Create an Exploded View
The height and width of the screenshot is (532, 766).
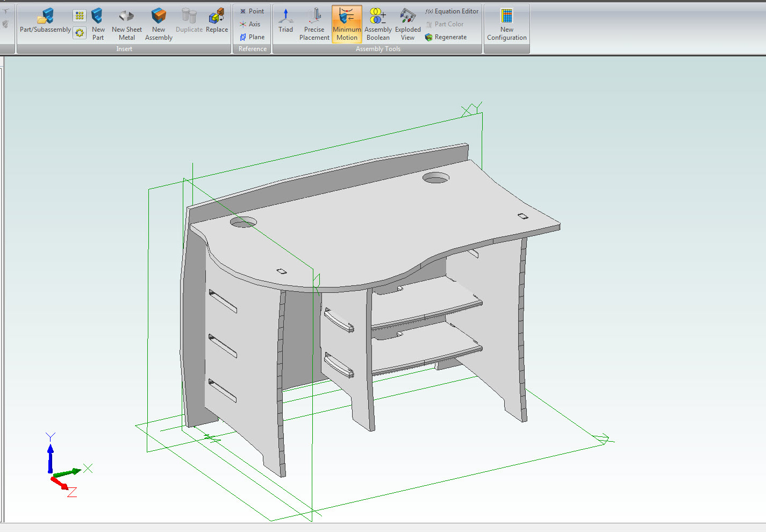tap(408, 24)
